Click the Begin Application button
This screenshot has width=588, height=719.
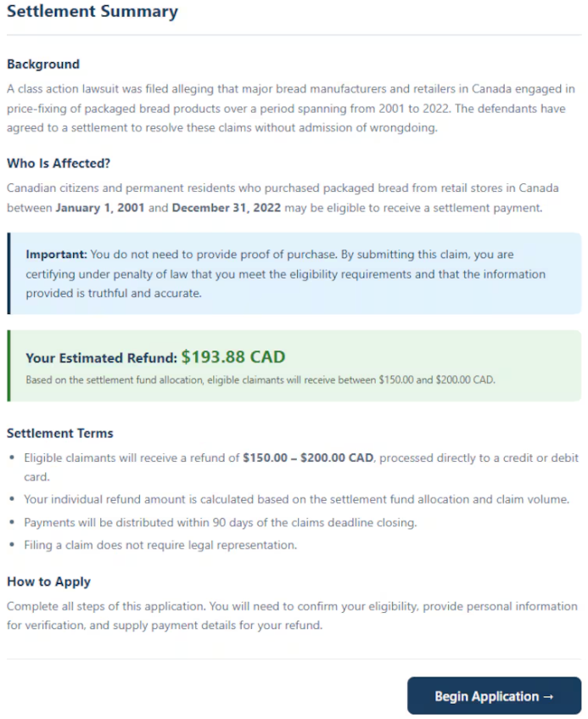click(494, 696)
